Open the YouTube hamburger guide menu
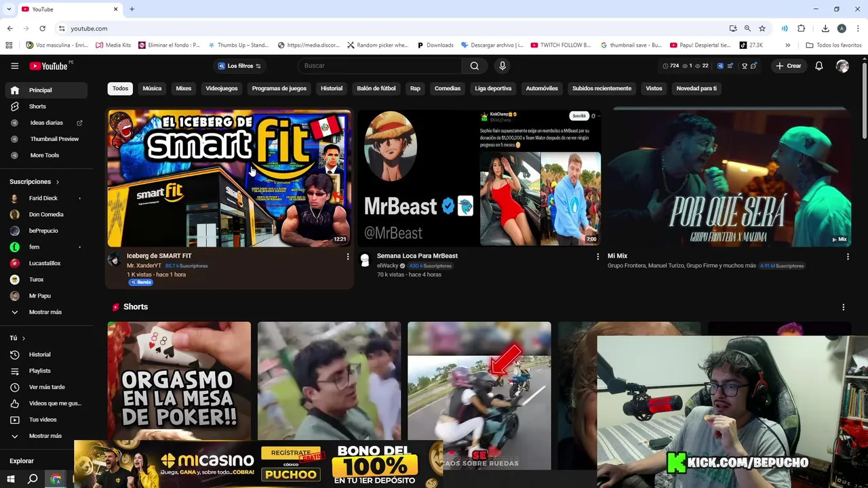The image size is (868, 488). [14, 66]
